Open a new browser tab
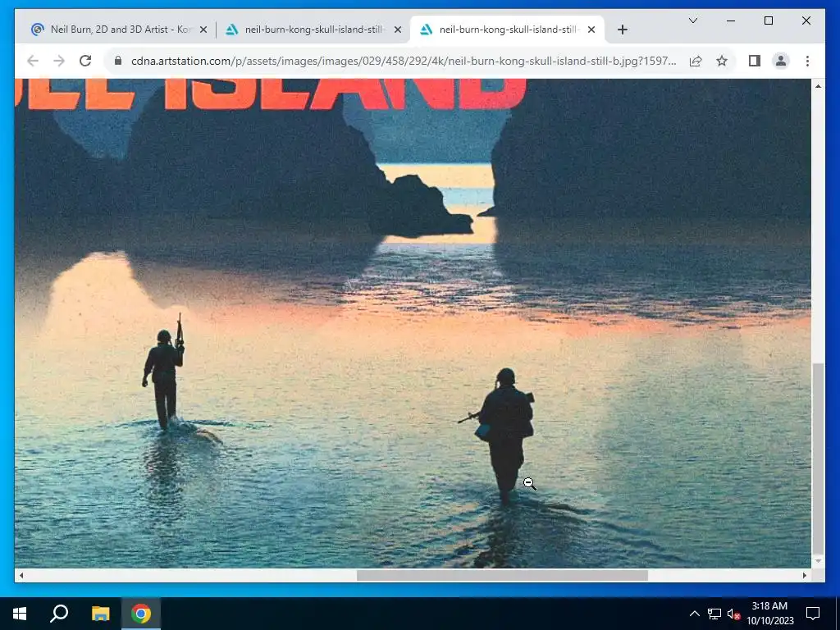Screen dimensions: 840x630 click(622, 30)
